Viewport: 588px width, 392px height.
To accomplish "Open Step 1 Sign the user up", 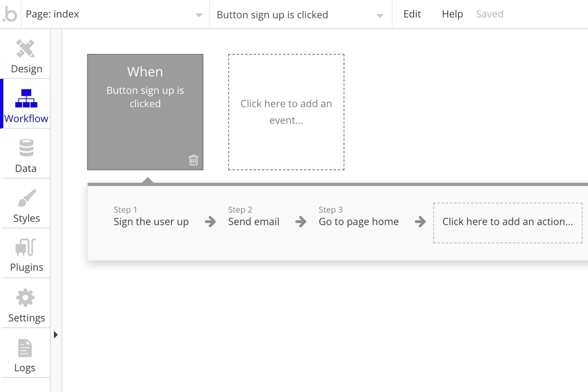I will pyautogui.click(x=151, y=216).
